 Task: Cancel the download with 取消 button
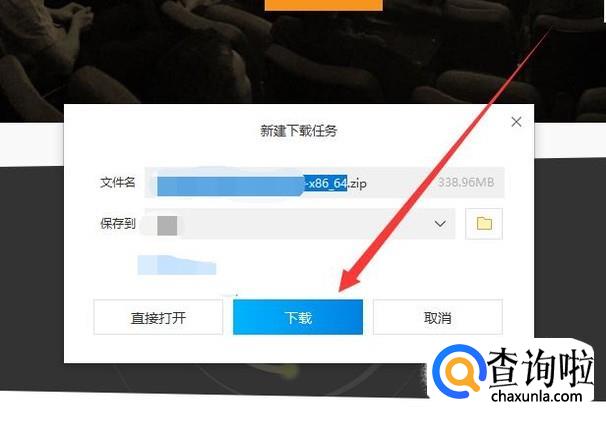coord(437,317)
